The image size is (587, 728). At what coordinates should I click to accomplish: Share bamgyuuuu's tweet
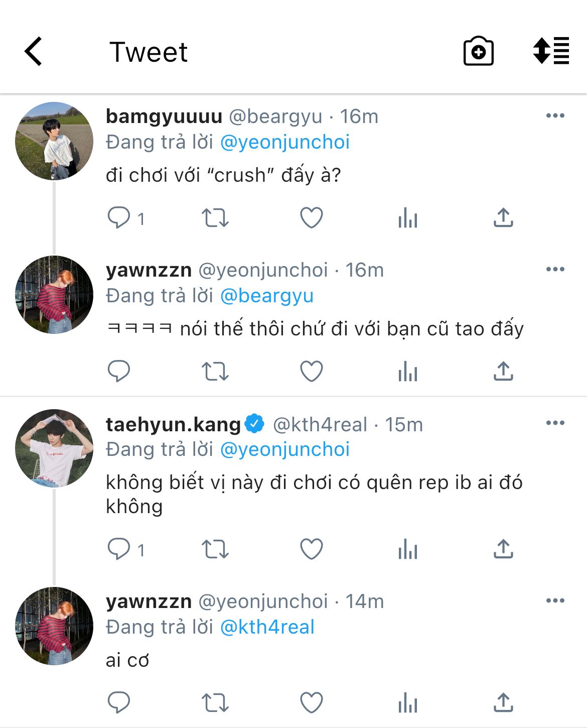(503, 218)
